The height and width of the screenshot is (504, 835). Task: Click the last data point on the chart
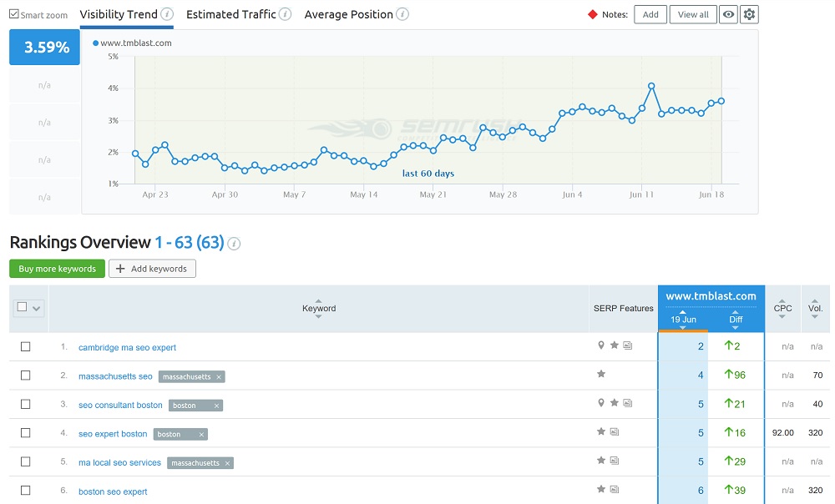pos(721,101)
